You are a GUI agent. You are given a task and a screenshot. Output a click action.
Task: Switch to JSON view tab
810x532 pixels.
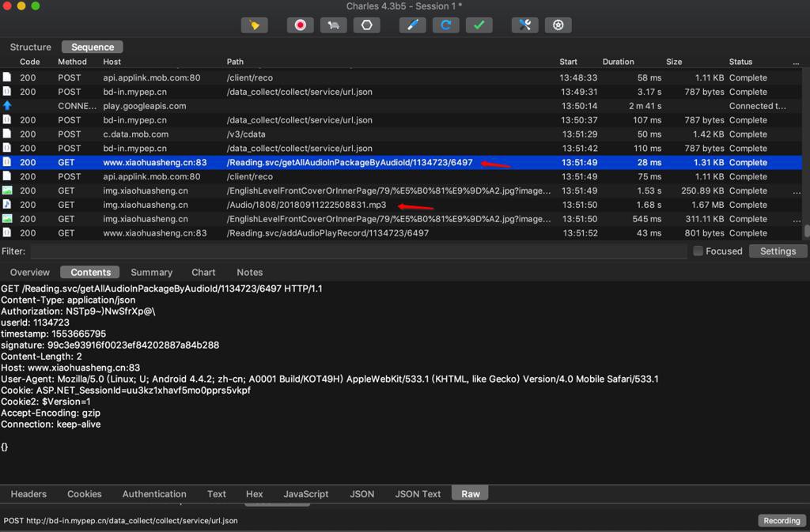point(361,494)
